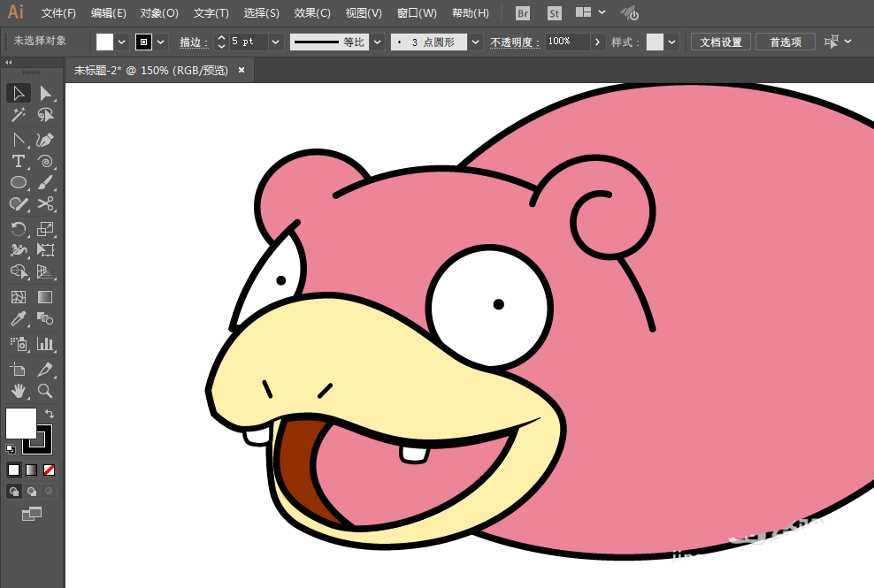Click the 100% opacity input field
The image size is (874, 588).
point(567,42)
